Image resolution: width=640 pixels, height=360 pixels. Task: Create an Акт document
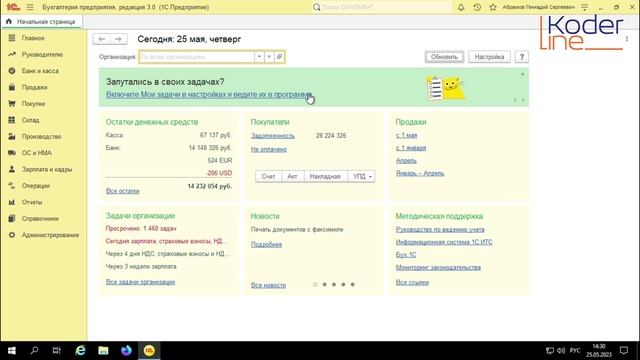[x=292, y=176]
